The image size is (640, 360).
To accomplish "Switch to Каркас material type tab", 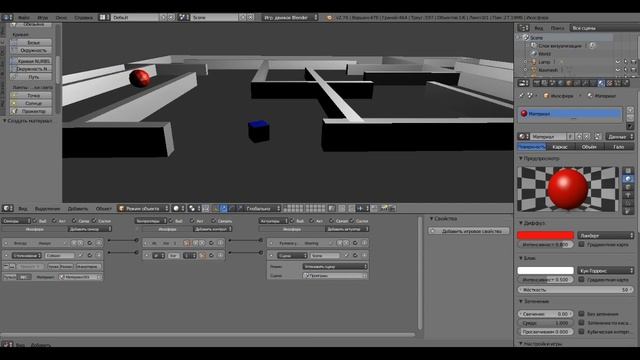I will tap(560, 147).
